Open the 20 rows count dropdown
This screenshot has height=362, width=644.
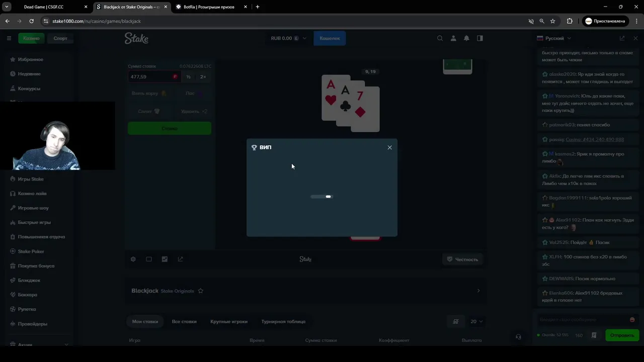[x=476, y=322]
